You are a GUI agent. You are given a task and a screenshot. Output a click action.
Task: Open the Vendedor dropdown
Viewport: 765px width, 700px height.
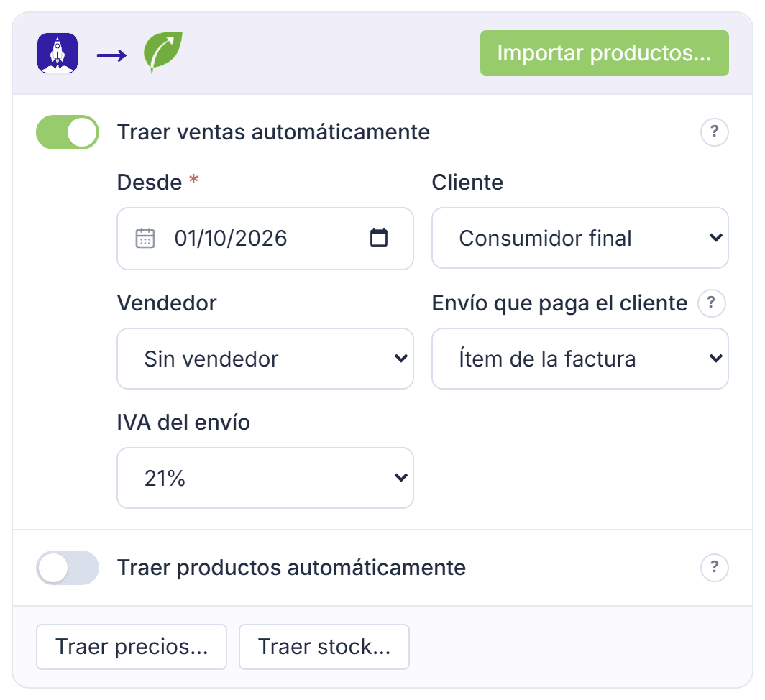pos(265,359)
